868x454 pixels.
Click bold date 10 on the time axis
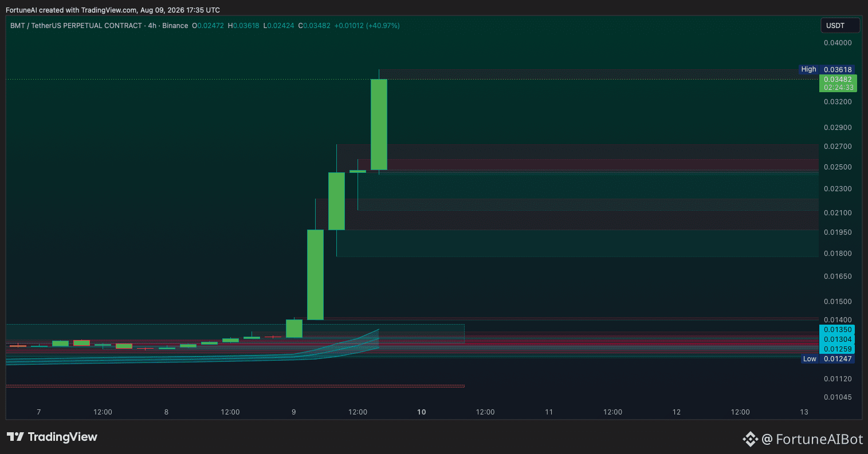[422, 412]
